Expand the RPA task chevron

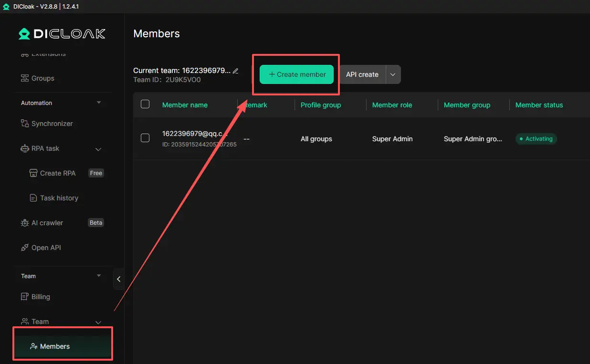click(x=98, y=149)
